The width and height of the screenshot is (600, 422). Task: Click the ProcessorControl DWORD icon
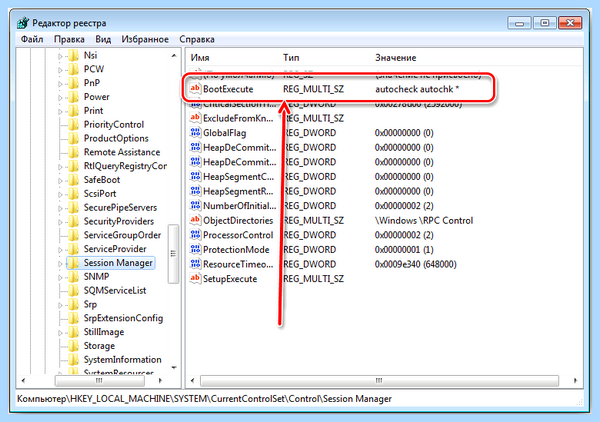tap(195, 235)
